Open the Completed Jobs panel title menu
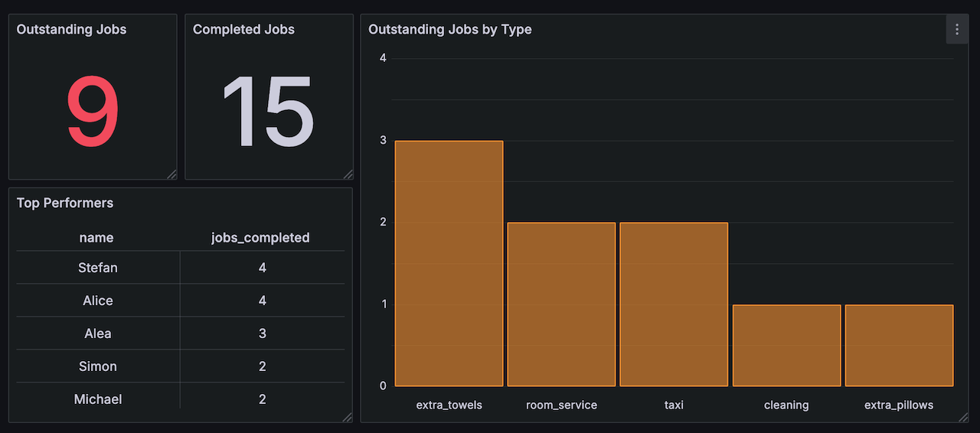The width and height of the screenshot is (980, 433). 243,30
